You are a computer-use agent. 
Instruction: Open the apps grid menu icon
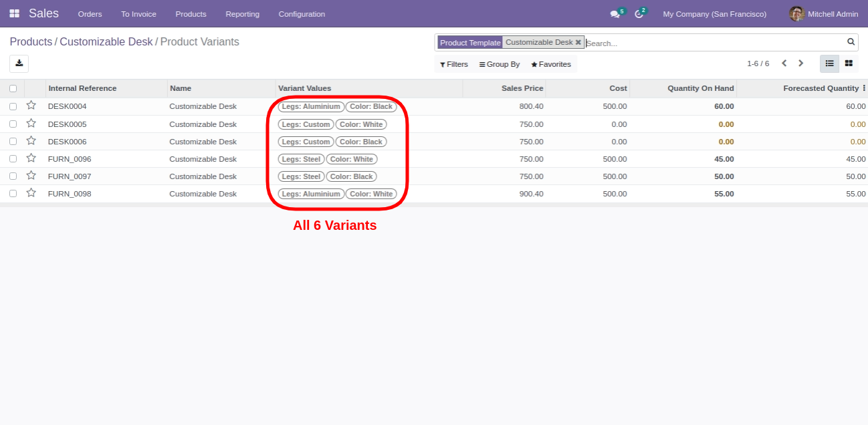pos(14,13)
